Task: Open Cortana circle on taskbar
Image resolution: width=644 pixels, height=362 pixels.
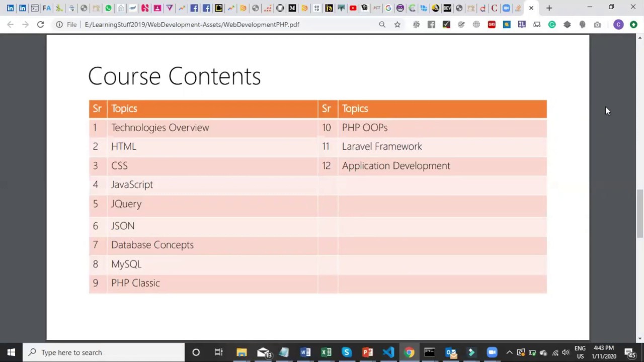Action: pos(196,352)
